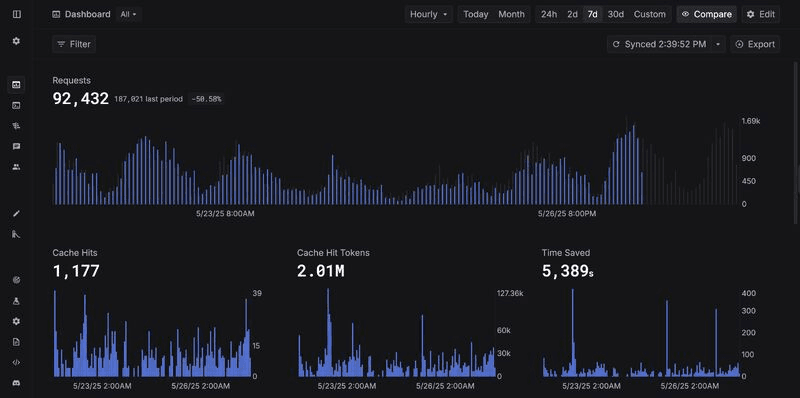Viewport: 800px width, 398px height.
Task: Open the gear icon at the sidebar top
Action: click(16, 41)
